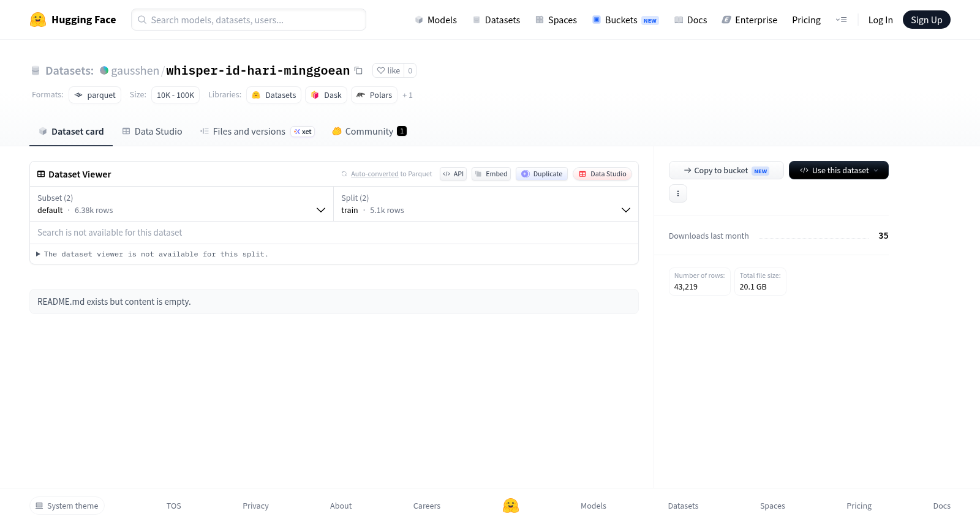The image size is (980, 527).
Task: Open footer Pricing link
Action: coord(859,506)
